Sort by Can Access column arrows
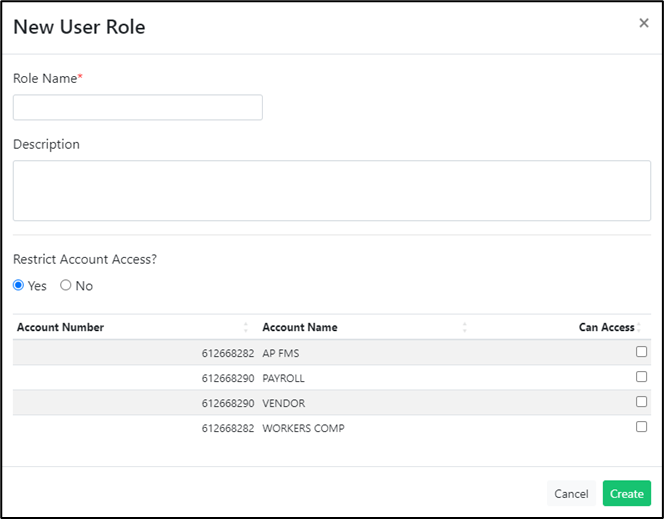Screen dimensions: 664x519 [x=639, y=327]
